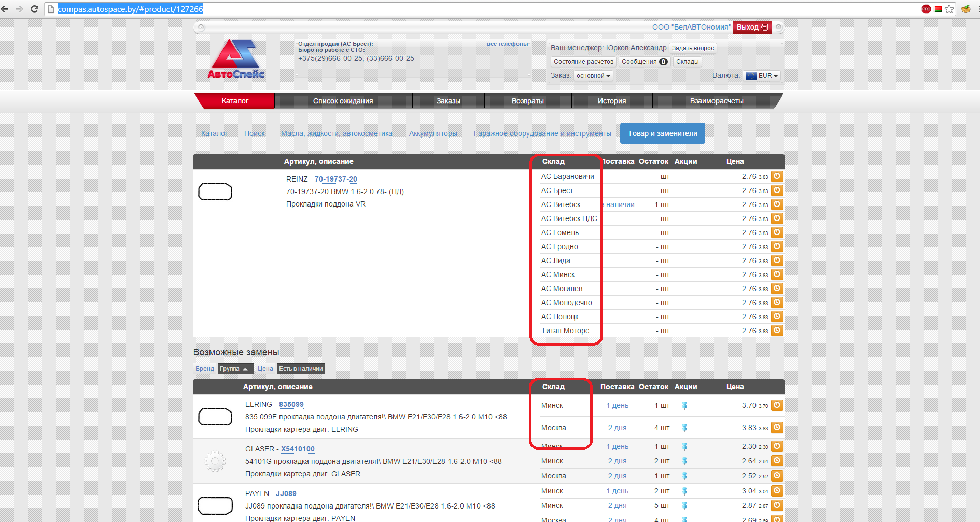The width and height of the screenshot is (980, 522).
Task: Click the GLASER placeholder gear thumbnail
Action: (x=215, y=461)
